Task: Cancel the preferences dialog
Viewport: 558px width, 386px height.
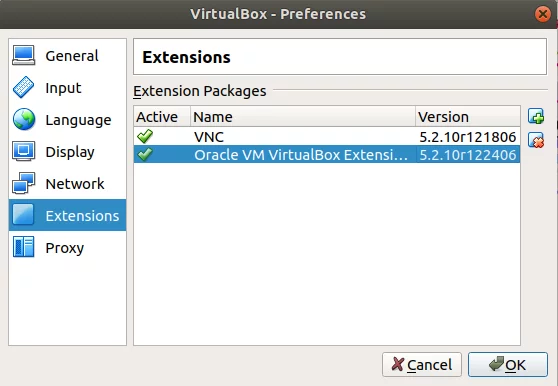Action: point(422,365)
